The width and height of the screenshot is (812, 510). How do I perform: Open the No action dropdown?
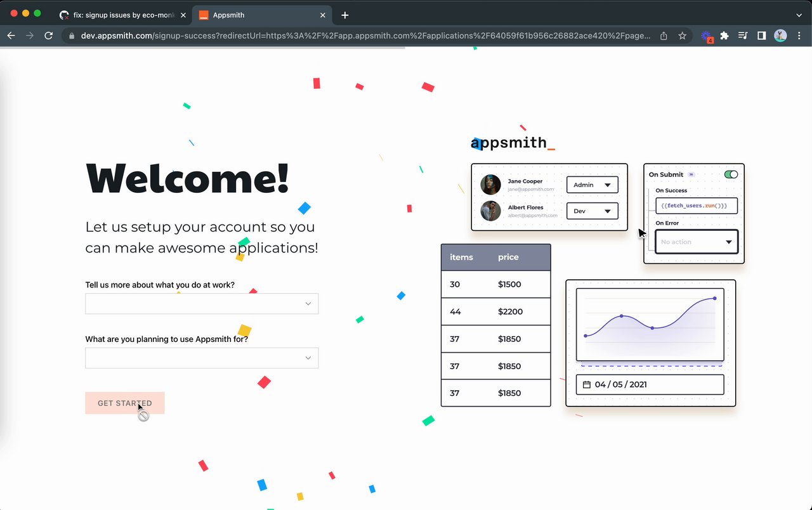click(697, 242)
